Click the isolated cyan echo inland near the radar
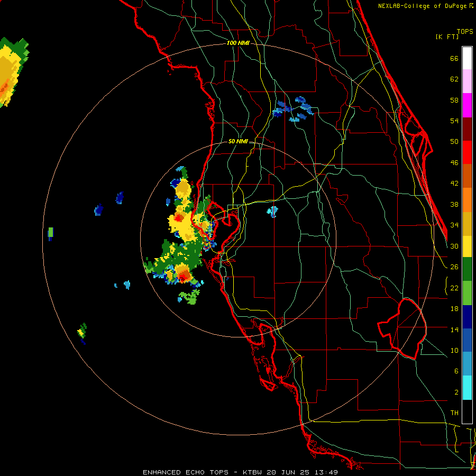Image resolution: width=476 pixels, height=476 pixels. pyautogui.click(x=273, y=212)
